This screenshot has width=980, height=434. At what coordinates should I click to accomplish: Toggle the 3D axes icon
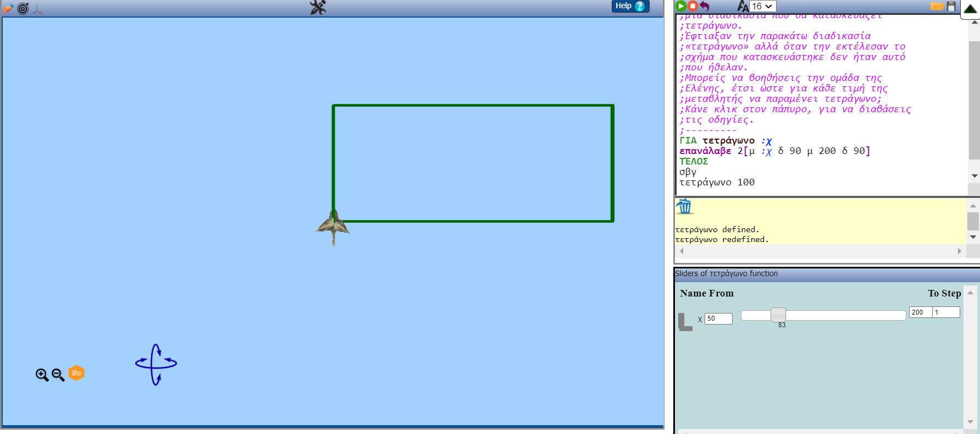click(x=37, y=8)
